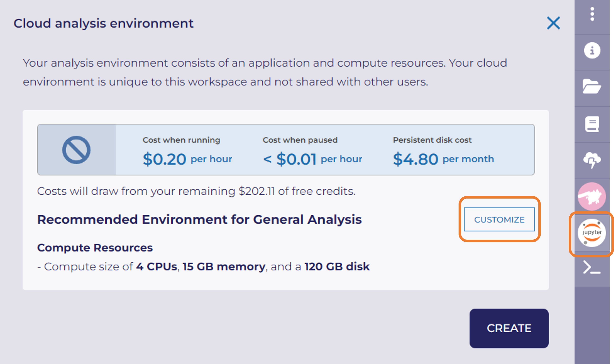
Task: Click the workspace information icon
Action: coord(592,51)
